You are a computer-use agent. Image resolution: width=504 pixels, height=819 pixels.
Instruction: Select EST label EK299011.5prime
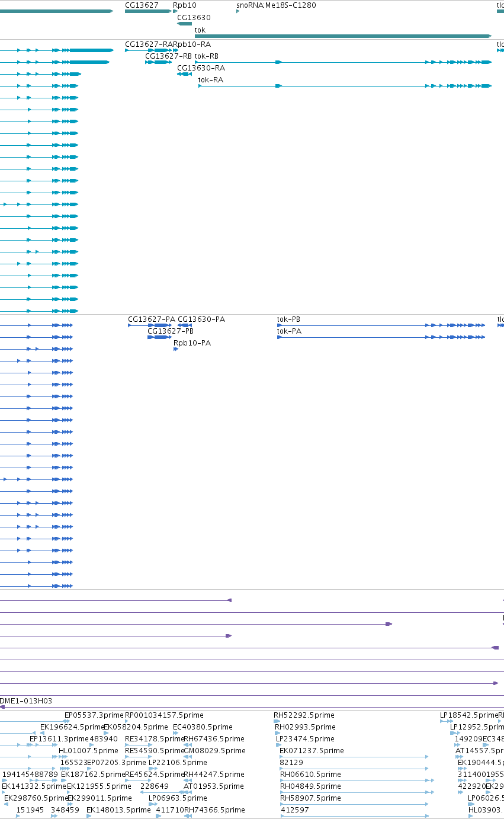[99, 798]
